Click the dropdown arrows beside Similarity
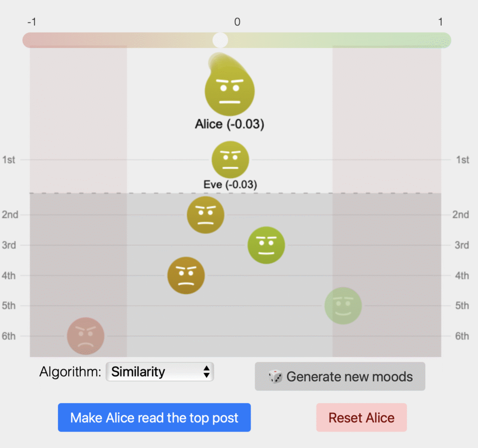The height and width of the screenshot is (448, 478). (x=206, y=372)
